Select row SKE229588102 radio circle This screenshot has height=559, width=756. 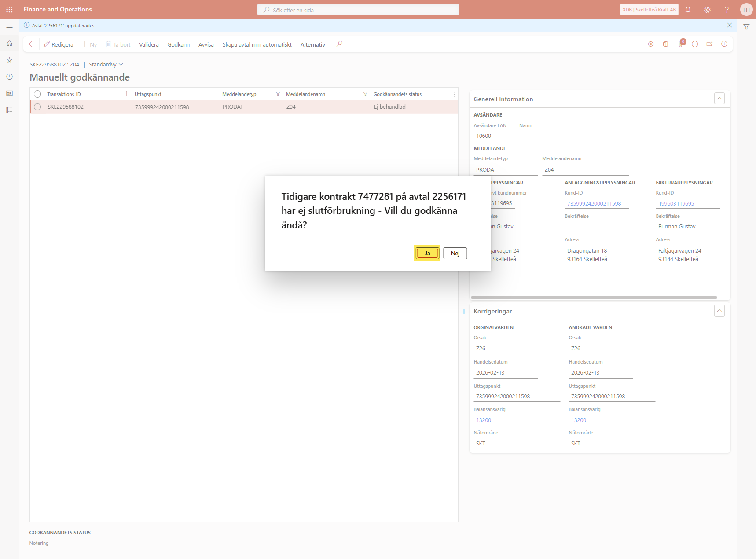coord(37,107)
